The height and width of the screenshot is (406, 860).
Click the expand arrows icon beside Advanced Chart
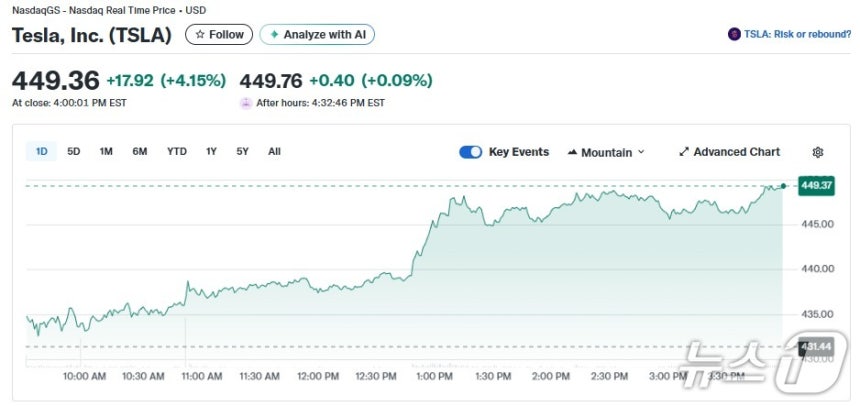pyautogui.click(x=684, y=152)
